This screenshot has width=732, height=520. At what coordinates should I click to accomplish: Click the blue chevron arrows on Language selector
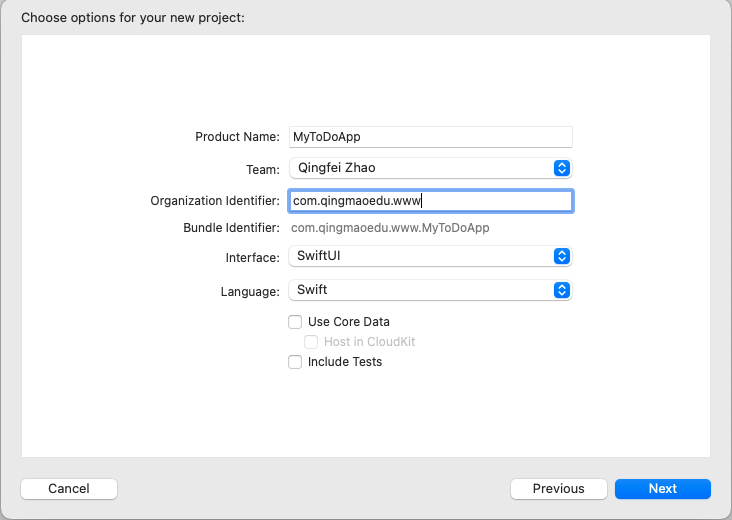(562, 290)
